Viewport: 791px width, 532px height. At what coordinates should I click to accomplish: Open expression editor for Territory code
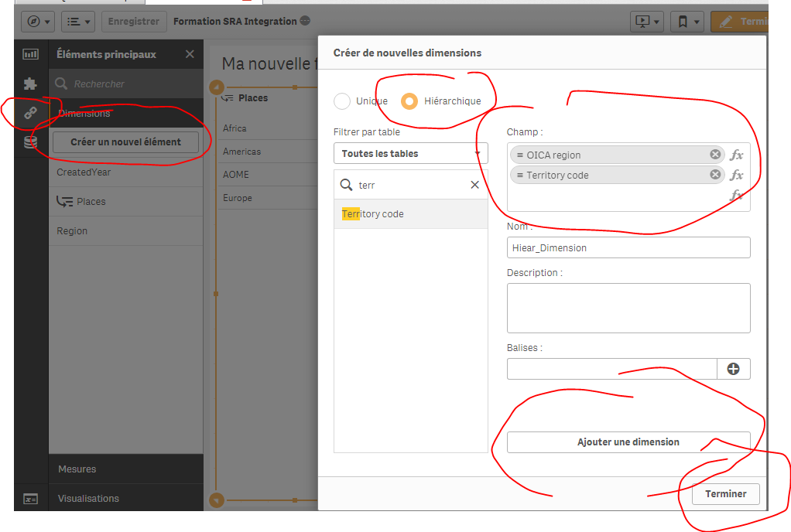click(737, 175)
